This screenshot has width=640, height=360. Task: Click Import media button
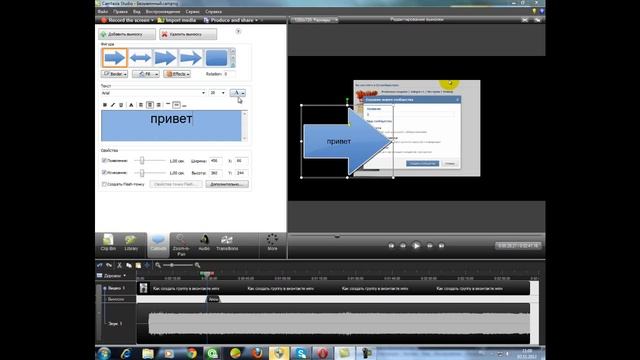point(177,20)
